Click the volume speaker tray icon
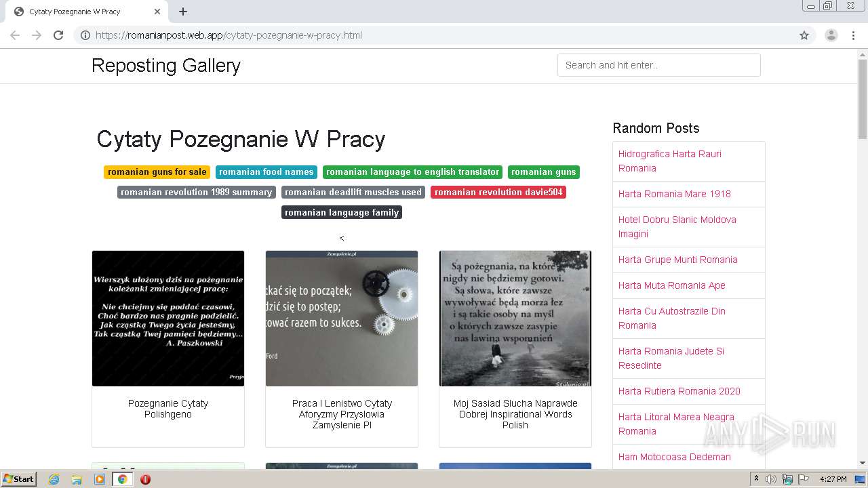This screenshot has height=488, width=868. coord(771,479)
